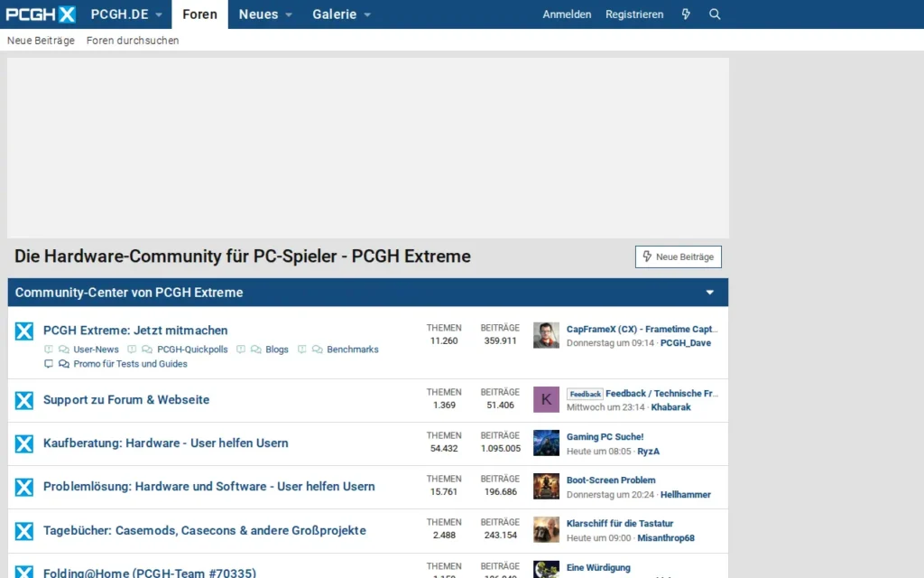The image size is (924, 578).
Task: Click the Registrieren link
Action: point(634,14)
